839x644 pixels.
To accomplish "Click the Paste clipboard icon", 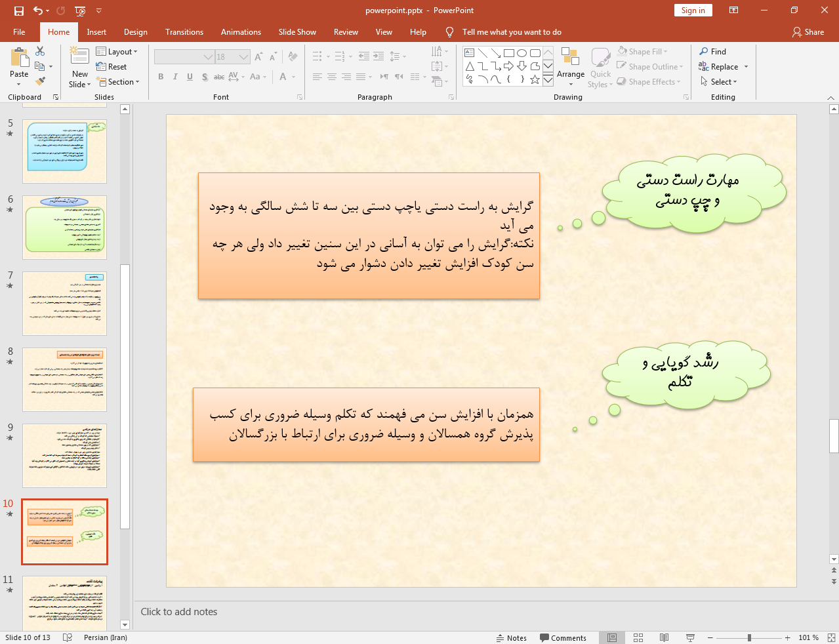I will coord(19,59).
